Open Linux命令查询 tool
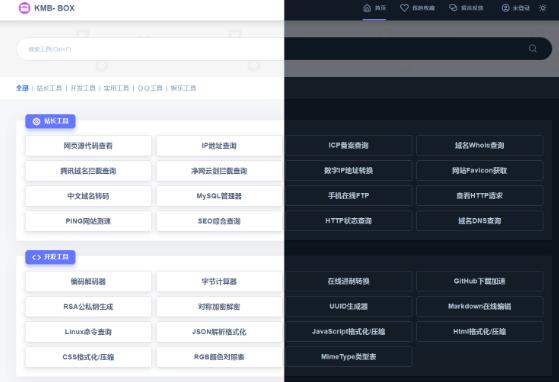 pos(88,332)
